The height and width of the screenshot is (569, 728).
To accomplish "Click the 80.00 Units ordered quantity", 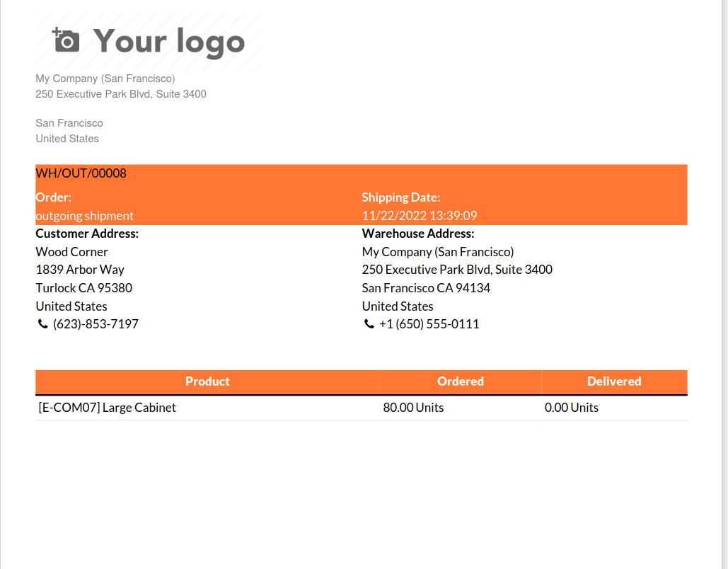I will pos(413,408).
